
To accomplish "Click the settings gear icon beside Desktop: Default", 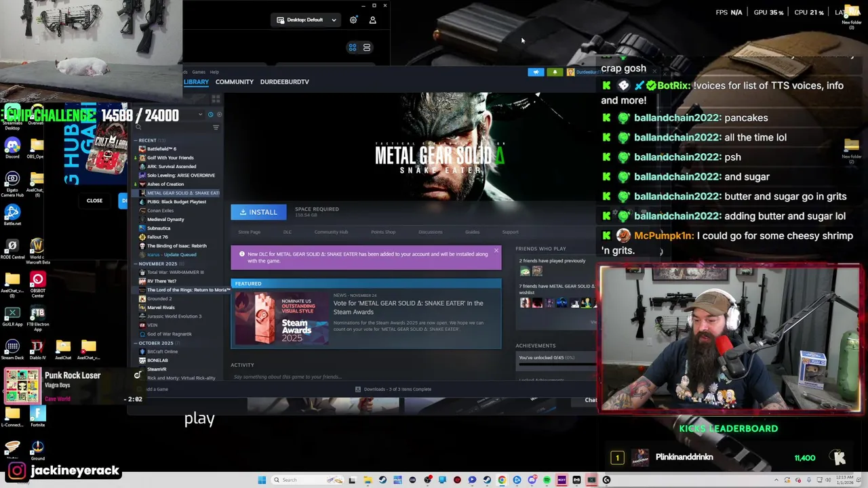I will pyautogui.click(x=353, y=20).
